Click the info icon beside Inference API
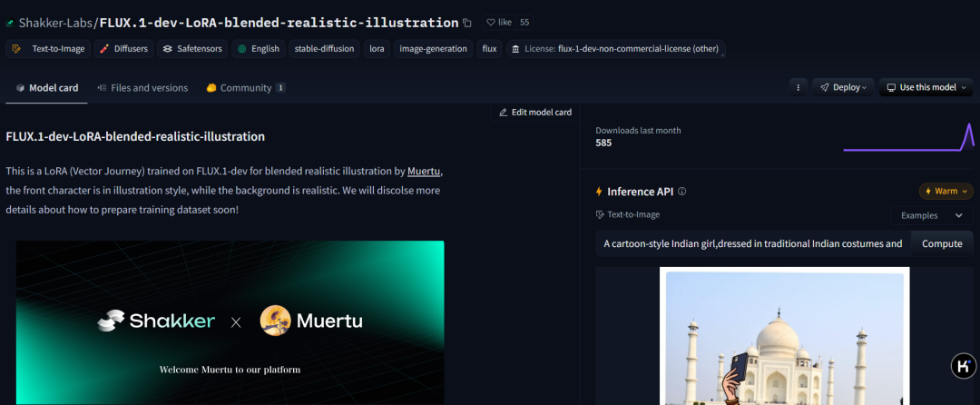Screen dimensions: 980x405 (x=682, y=192)
